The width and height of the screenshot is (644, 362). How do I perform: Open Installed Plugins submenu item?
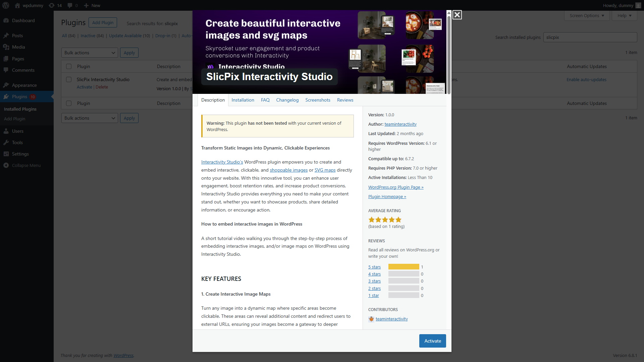click(x=20, y=109)
